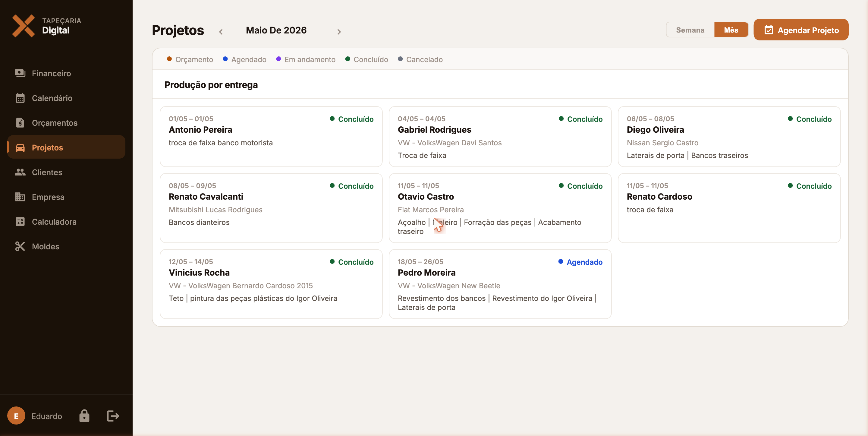Viewport: 868px width, 436px height.
Task: Click the car icon for Projetos
Action: tap(20, 147)
